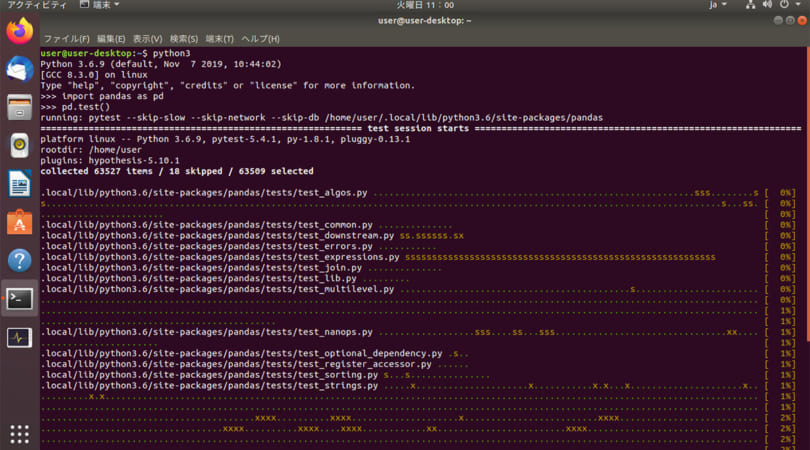Click the test_sorting.py path line
The height and width of the screenshot is (450, 810).
tap(209, 375)
